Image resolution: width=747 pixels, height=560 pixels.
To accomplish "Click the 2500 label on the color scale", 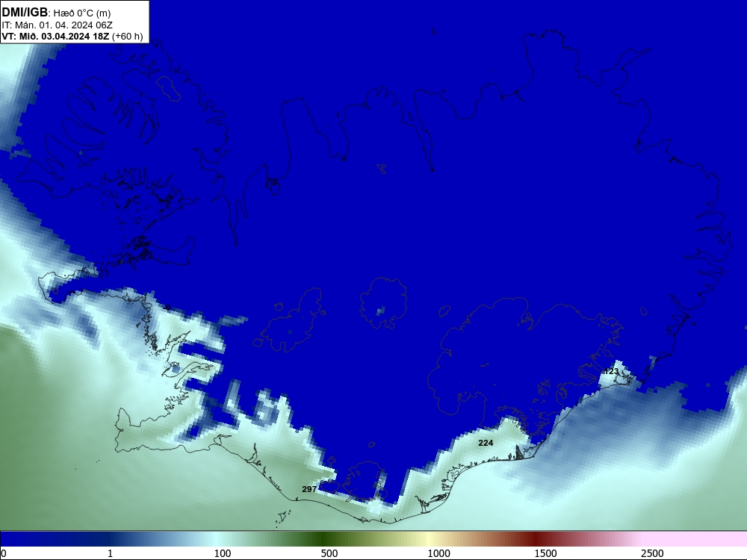I will pyautogui.click(x=652, y=553).
